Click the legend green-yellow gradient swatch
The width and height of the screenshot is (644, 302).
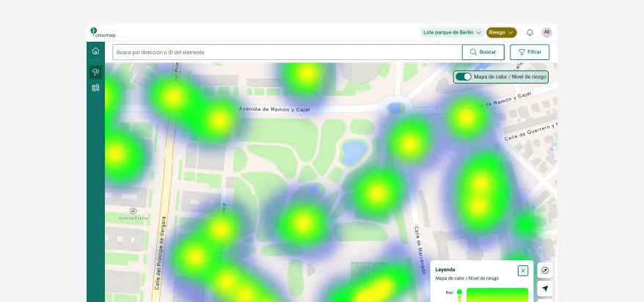(497, 295)
